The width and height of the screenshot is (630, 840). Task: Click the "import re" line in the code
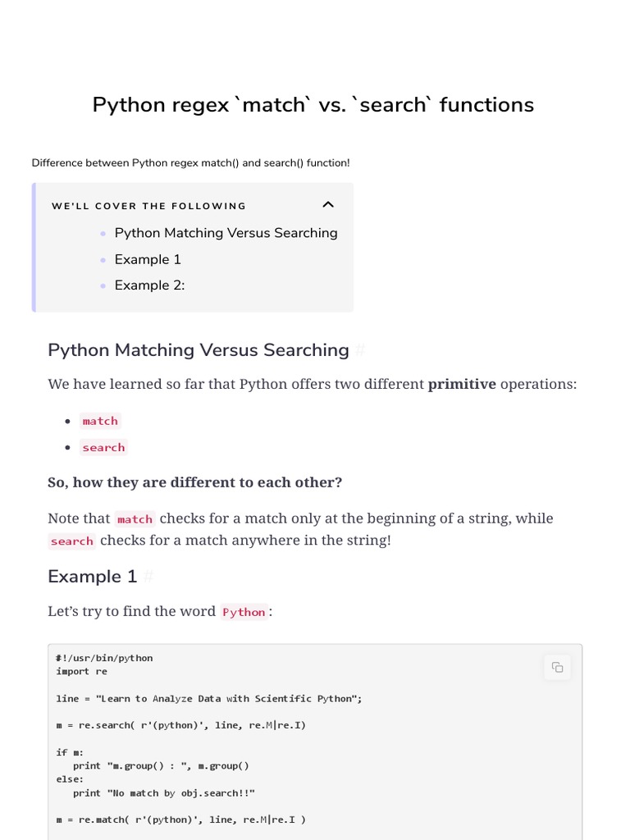coord(81,671)
